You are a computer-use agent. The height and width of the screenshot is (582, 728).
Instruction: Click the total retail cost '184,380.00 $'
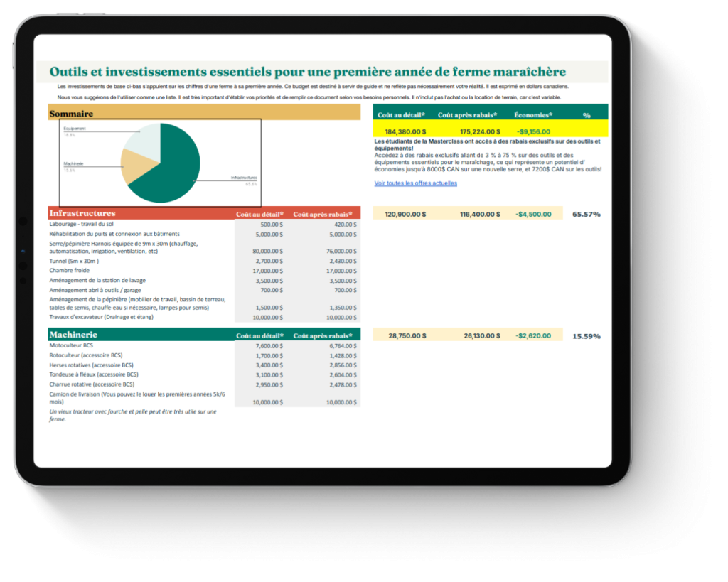pos(405,131)
